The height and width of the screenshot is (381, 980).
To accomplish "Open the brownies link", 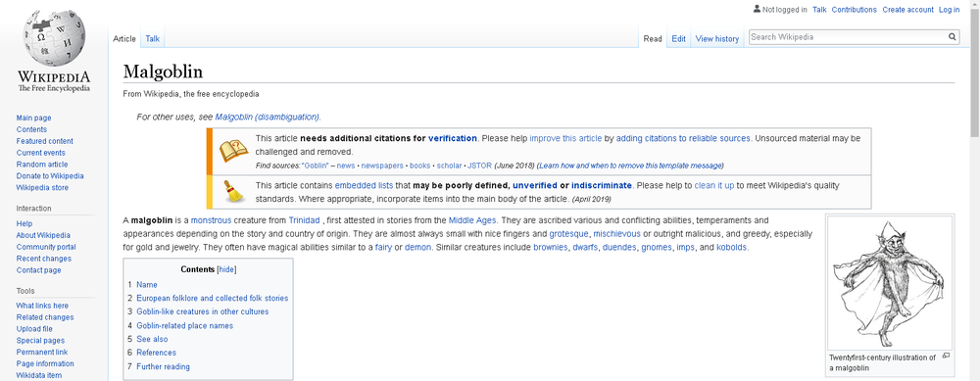I will point(551,248).
